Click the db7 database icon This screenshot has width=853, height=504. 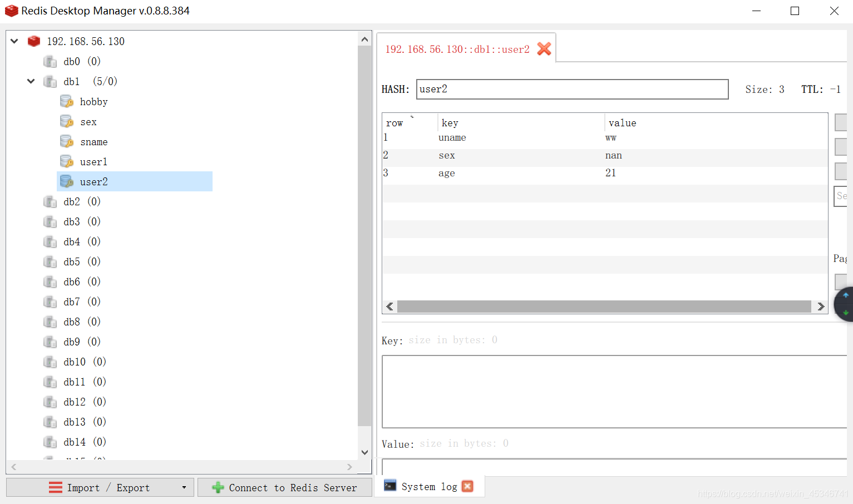[x=50, y=302]
